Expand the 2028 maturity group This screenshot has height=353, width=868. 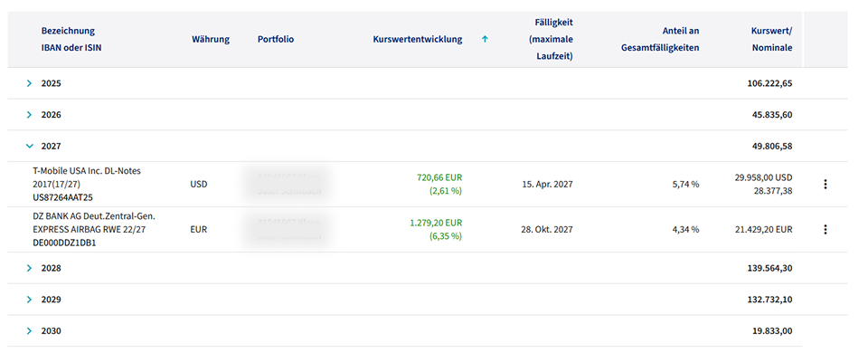(29, 268)
